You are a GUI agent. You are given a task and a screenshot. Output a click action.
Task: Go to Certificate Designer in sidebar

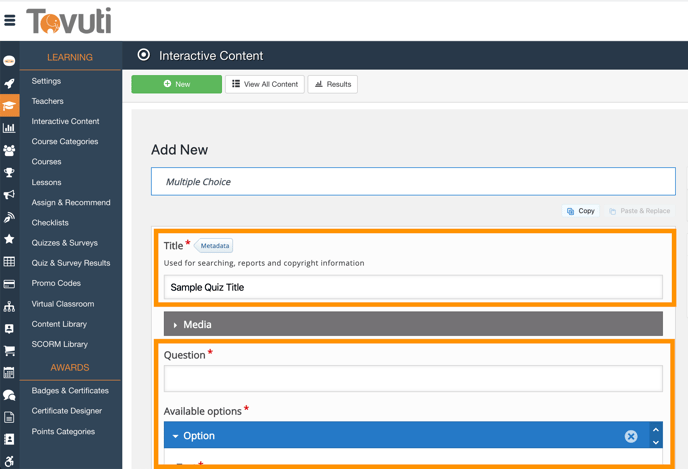pos(67,411)
